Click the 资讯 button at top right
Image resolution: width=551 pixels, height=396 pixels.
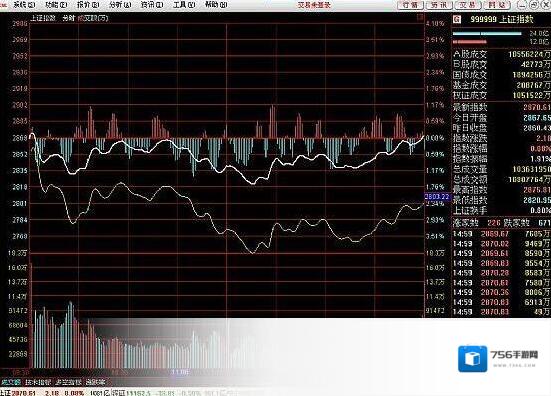tap(439, 5)
